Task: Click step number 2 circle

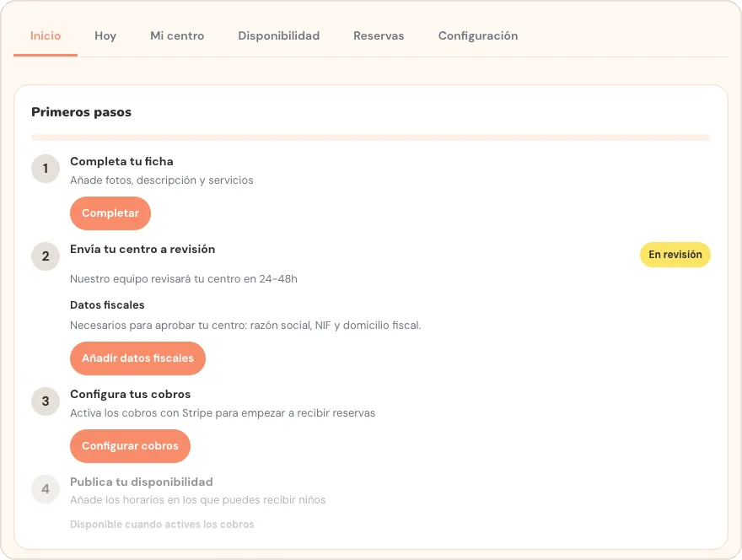Action: tap(46, 256)
